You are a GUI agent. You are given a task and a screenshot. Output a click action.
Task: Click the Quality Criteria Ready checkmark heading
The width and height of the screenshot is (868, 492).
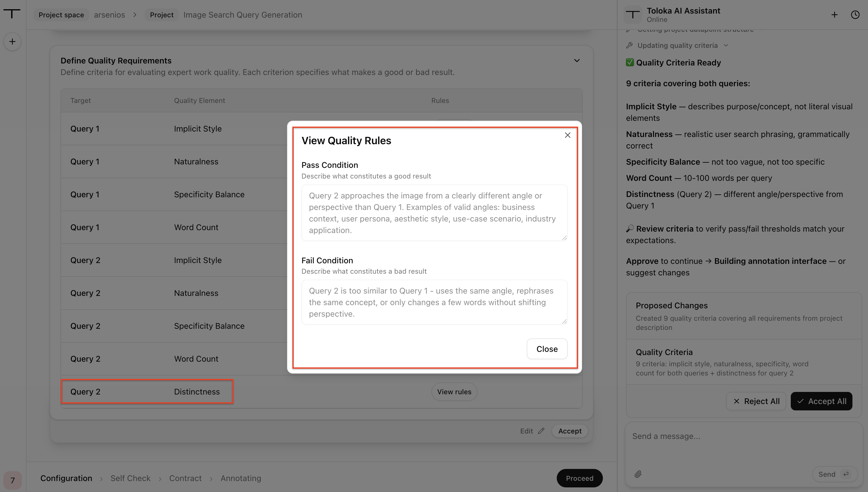tap(673, 63)
